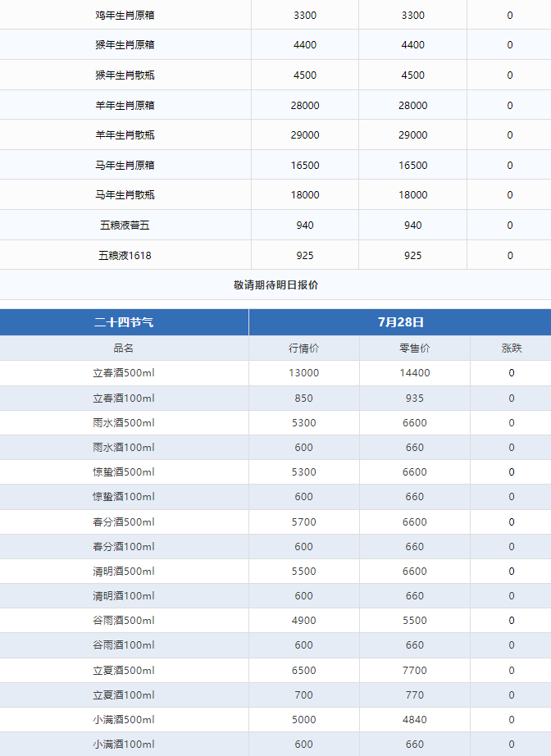Click the 二十四节气 table header
Image resolution: width=551 pixels, height=756 pixels.
pos(124,322)
